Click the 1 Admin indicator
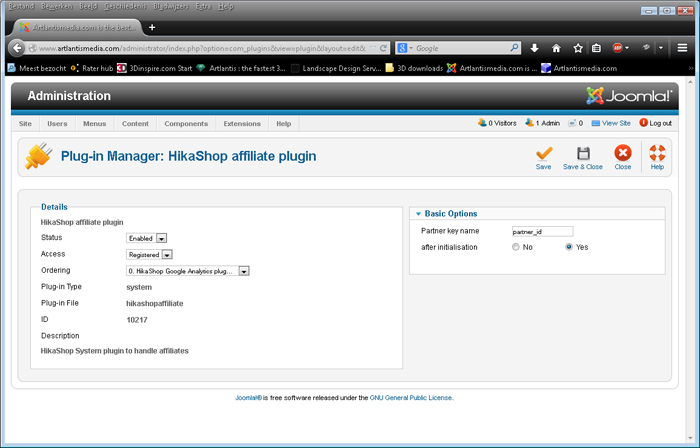The height and width of the screenshot is (448, 700). 542,123
